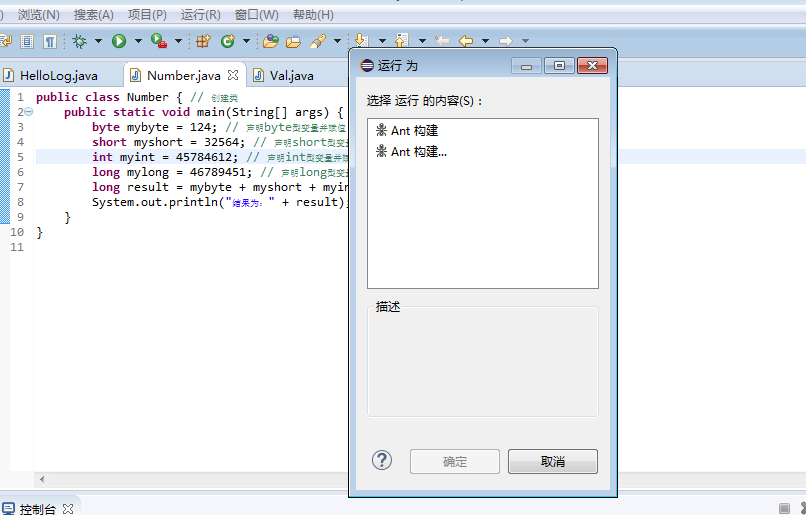The width and height of the screenshot is (806, 515).
Task: Open the Previous Annotation dropdown arrow
Action: [x=423, y=41]
